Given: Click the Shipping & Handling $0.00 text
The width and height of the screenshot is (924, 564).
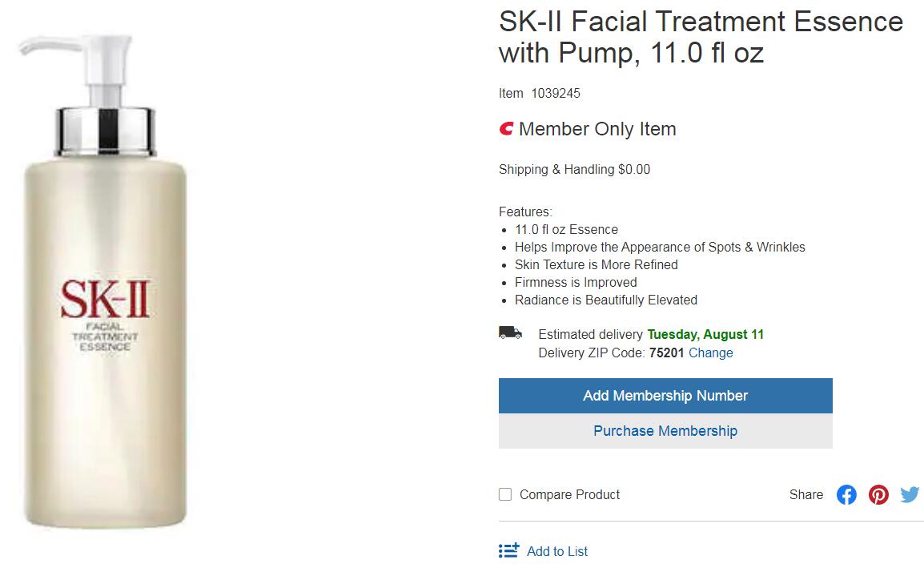Looking at the screenshot, I should point(574,169).
